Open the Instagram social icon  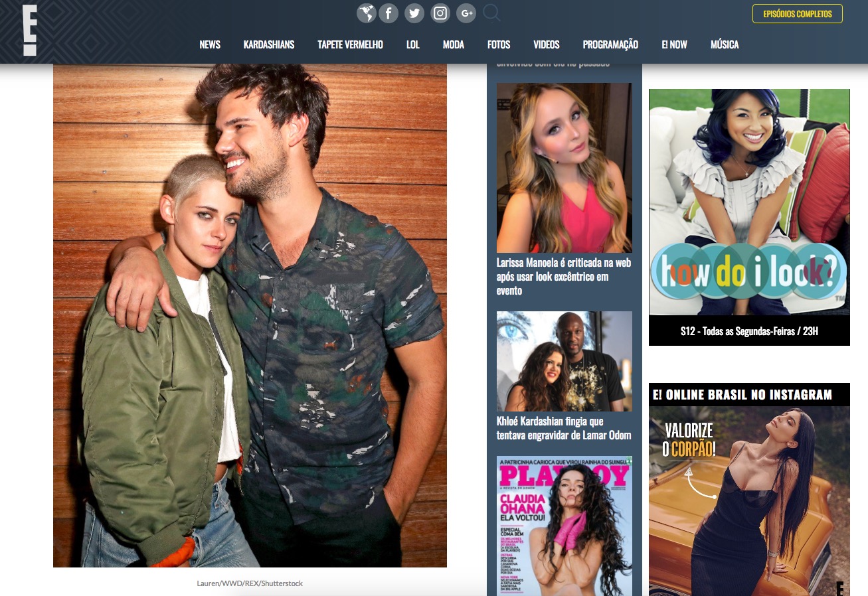click(440, 13)
